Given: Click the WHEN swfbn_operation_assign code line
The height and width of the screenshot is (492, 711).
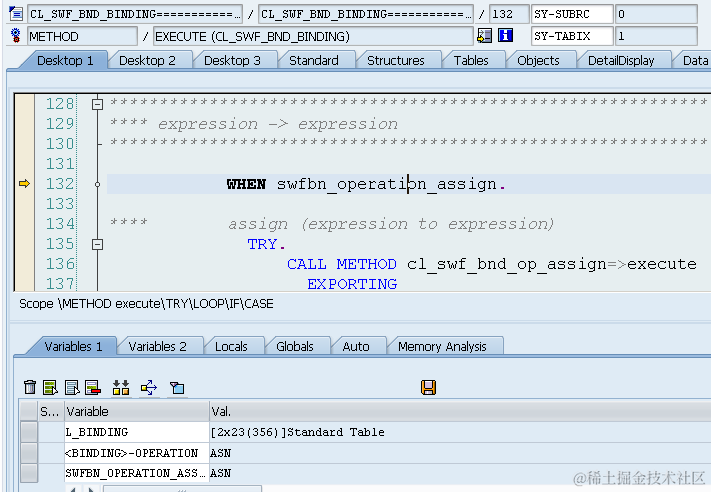Looking at the screenshot, I should pyautogui.click(x=366, y=184).
